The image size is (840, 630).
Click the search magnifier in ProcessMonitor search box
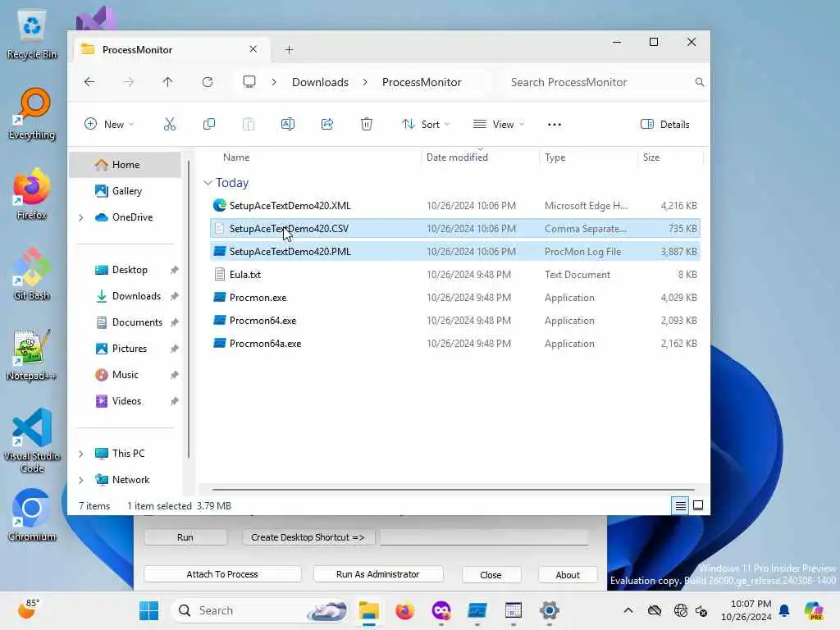tap(699, 82)
